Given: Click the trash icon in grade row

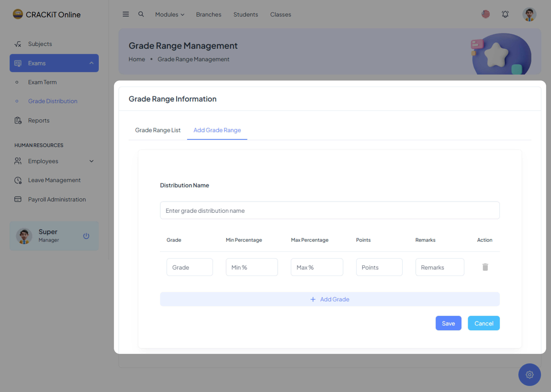Looking at the screenshot, I should tap(485, 267).
